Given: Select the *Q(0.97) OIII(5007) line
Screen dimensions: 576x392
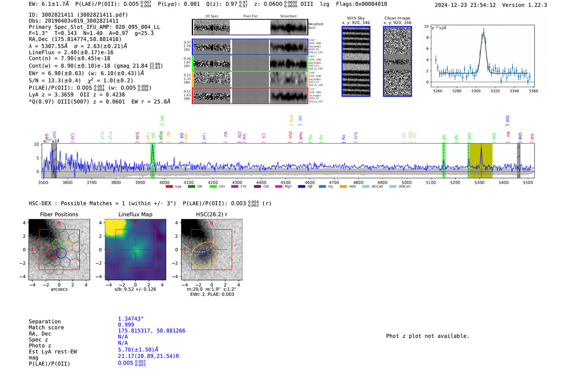Looking at the screenshot, I should point(100,102).
